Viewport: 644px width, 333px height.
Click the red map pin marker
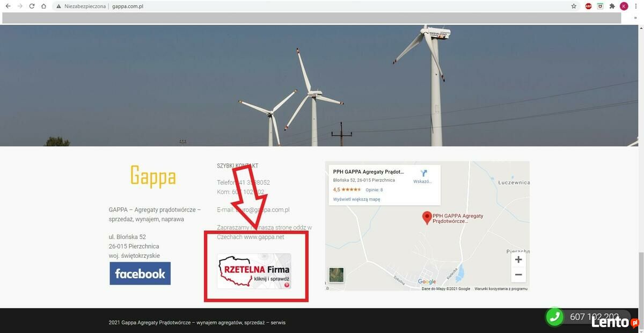pos(427,218)
